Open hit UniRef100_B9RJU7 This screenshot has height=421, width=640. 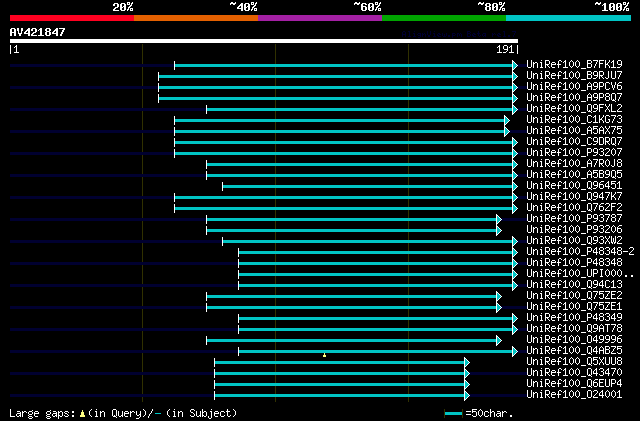[574, 75]
